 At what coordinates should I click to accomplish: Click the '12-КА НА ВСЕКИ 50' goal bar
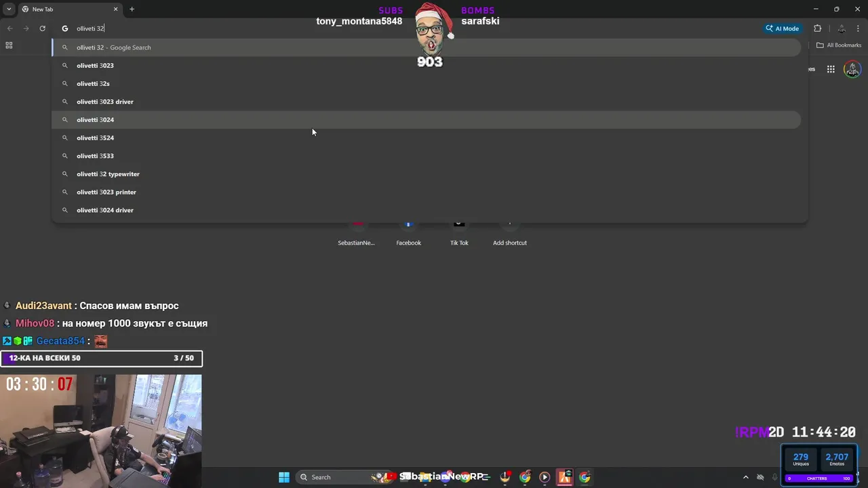click(x=101, y=358)
